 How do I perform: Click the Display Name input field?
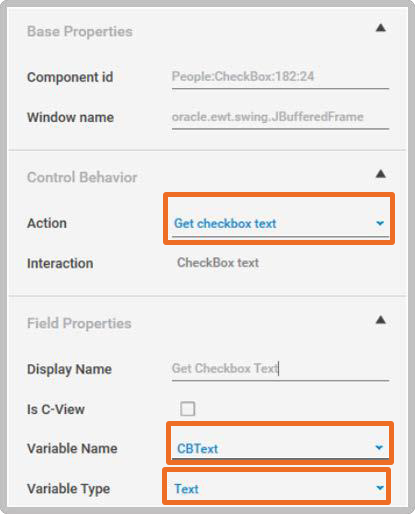click(x=280, y=369)
